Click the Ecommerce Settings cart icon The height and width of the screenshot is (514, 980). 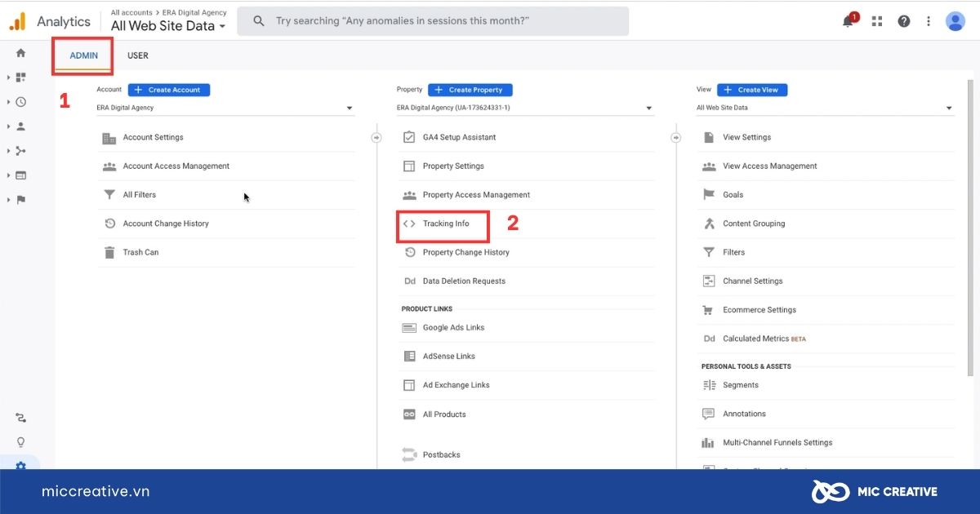coord(708,310)
